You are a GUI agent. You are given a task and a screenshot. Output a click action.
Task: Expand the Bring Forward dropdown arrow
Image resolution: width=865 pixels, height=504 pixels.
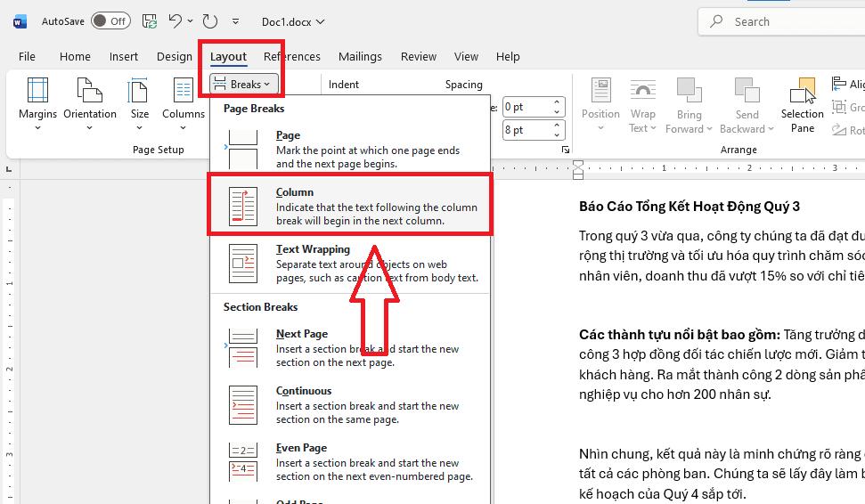709,129
